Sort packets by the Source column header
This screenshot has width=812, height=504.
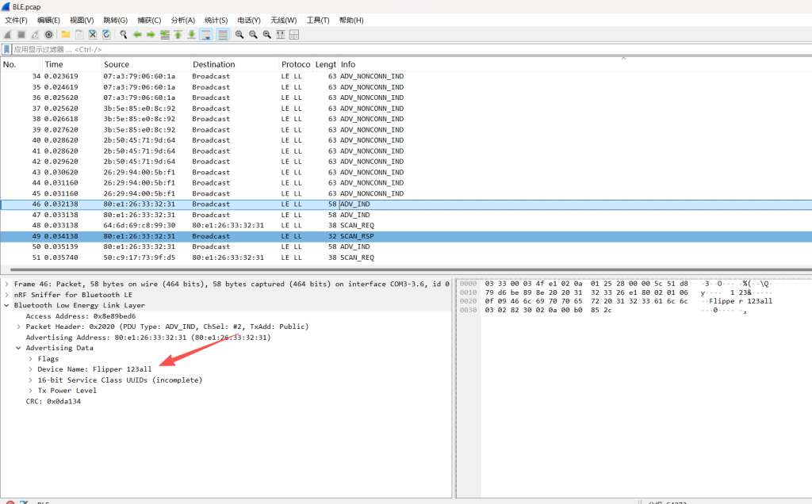click(117, 64)
